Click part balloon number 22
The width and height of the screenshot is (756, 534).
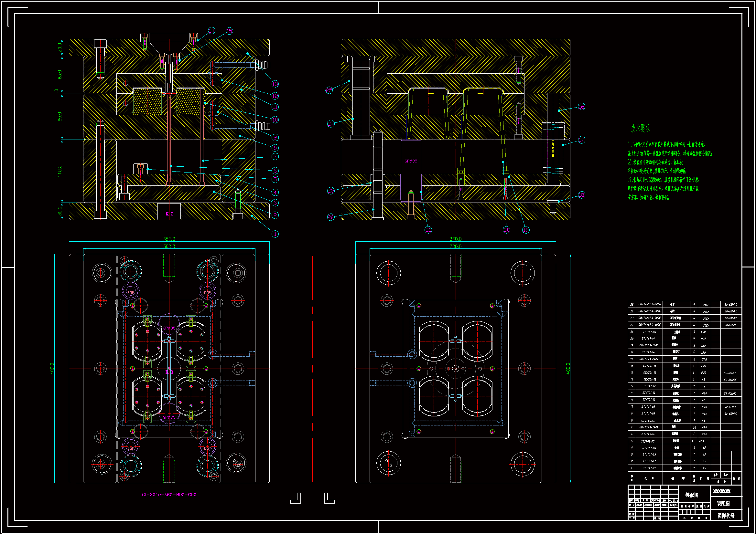coord(331,217)
